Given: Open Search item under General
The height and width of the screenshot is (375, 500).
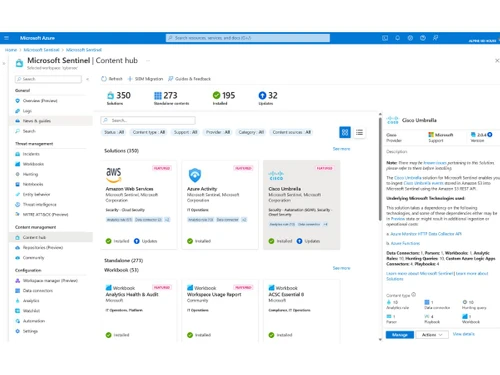Looking at the screenshot, I should [x=25, y=131].
